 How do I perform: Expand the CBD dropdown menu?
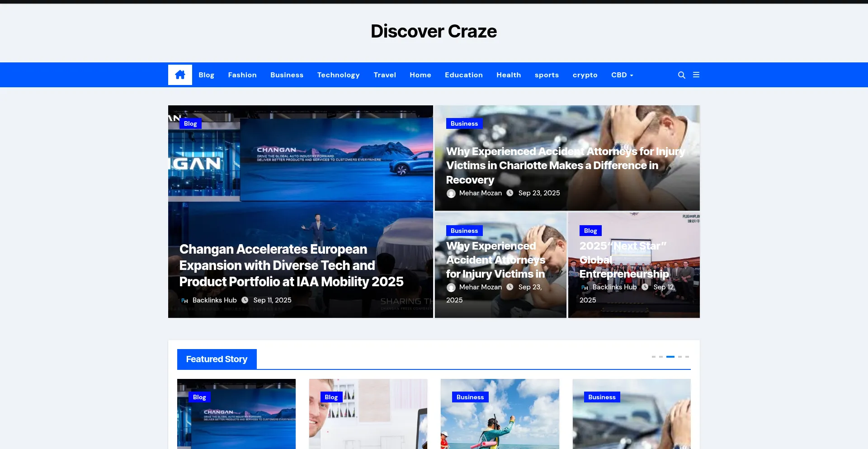click(x=622, y=75)
